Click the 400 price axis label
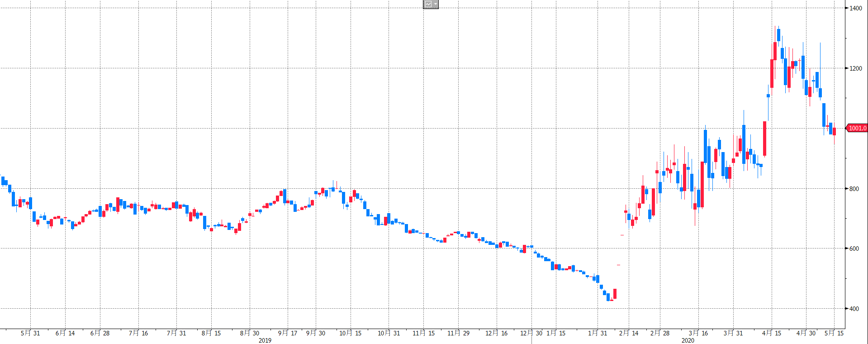The height and width of the screenshot is (344, 868). [854, 309]
